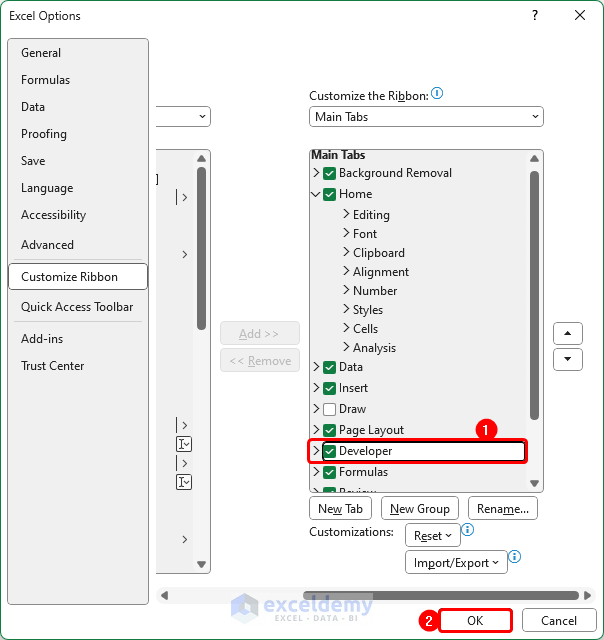
Task: Expand the Font group
Action: click(346, 233)
